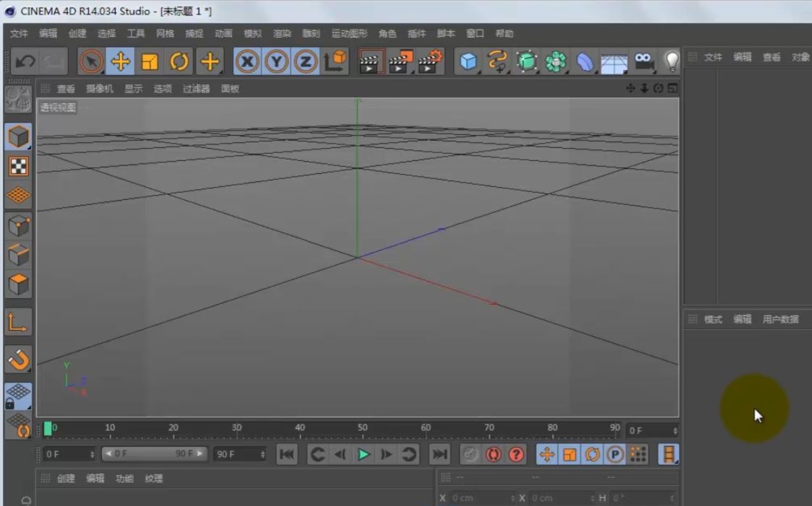Toggle the Z axis lock
The image size is (812, 506).
pos(305,61)
